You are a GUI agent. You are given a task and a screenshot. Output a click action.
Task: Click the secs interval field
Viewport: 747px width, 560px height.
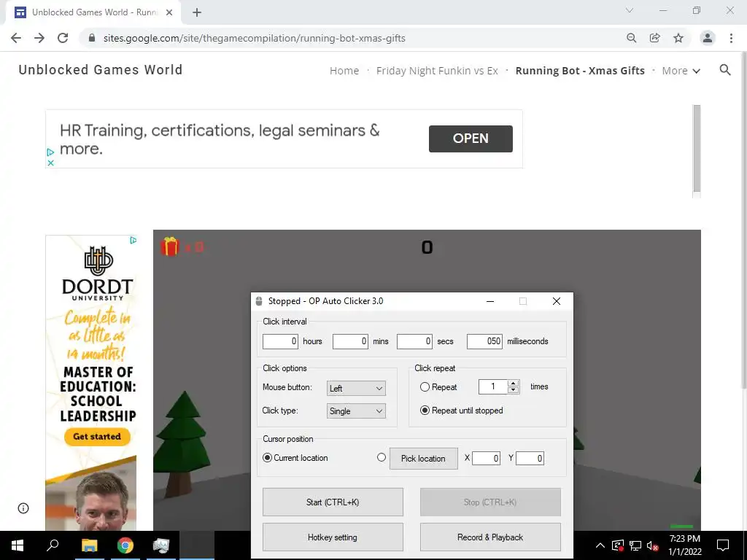(414, 341)
